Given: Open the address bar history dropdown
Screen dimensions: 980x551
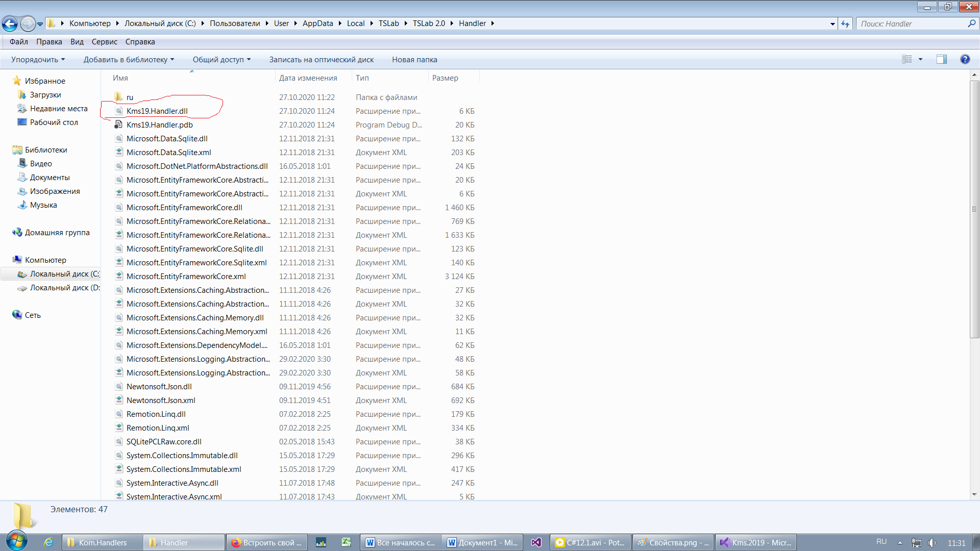Looking at the screenshot, I should (832, 23).
